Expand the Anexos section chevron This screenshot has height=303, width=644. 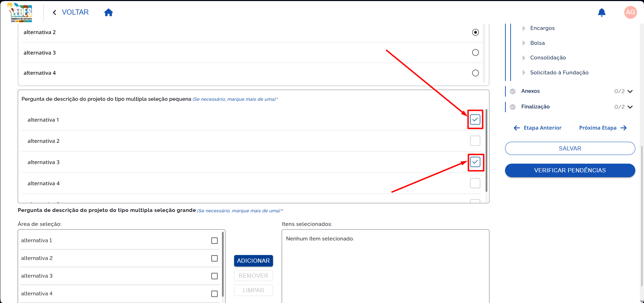(630, 91)
